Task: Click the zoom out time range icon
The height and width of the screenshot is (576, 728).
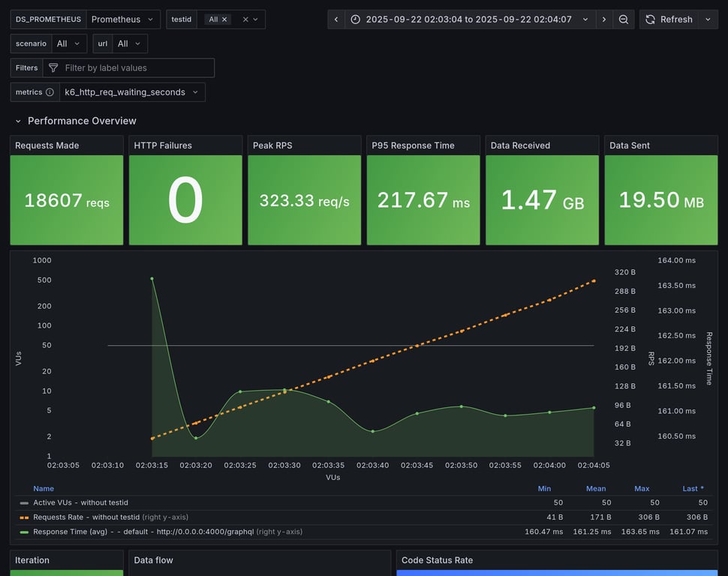Action: point(624,19)
